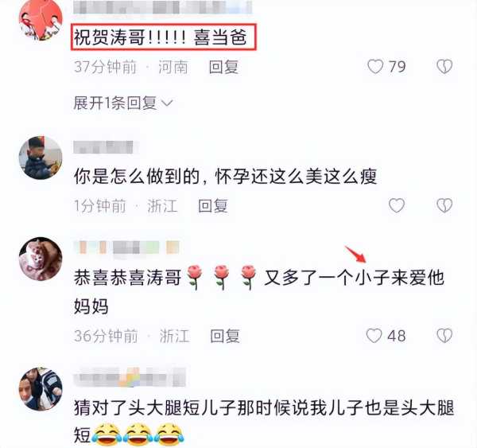Open avatar of the 祝贺涛哥 commenter
477x448 pixels.
click(41, 20)
